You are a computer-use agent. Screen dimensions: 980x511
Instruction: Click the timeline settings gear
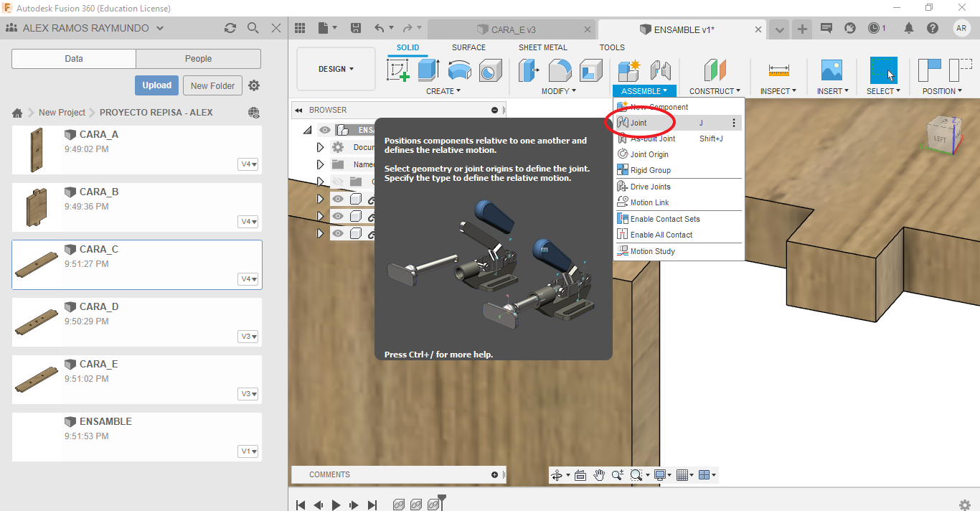(x=965, y=505)
